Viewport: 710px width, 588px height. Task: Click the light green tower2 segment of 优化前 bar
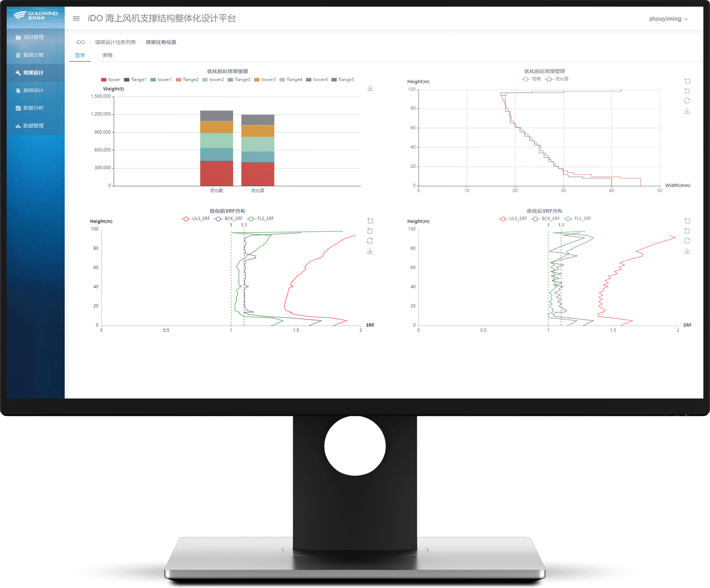click(217, 140)
